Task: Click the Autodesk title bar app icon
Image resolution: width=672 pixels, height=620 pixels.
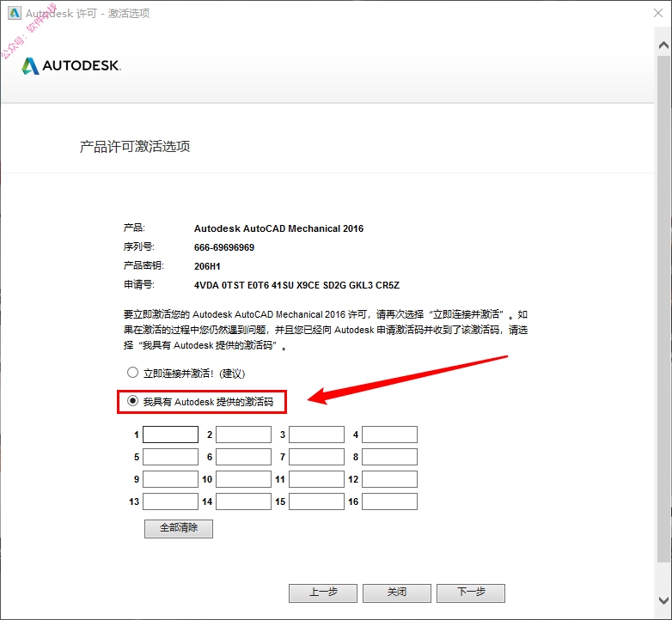Action: [x=14, y=13]
